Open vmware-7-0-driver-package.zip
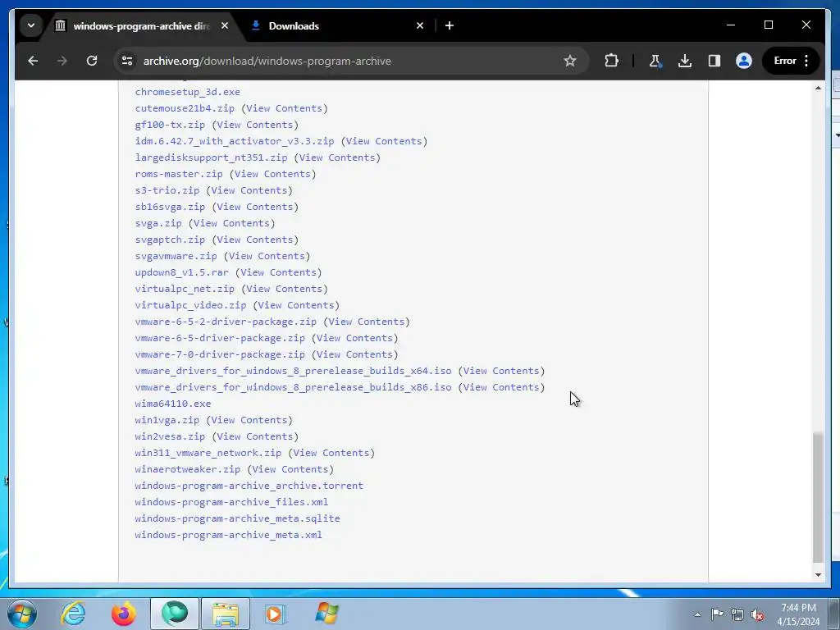 (x=220, y=354)
